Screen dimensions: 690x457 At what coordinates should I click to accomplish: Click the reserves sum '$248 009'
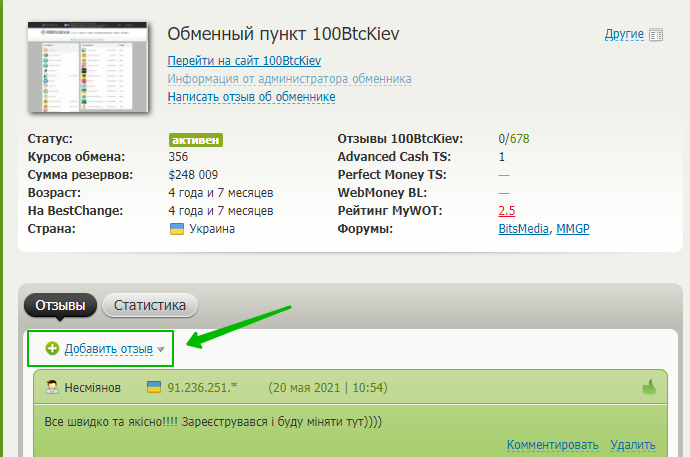[193, 175]
